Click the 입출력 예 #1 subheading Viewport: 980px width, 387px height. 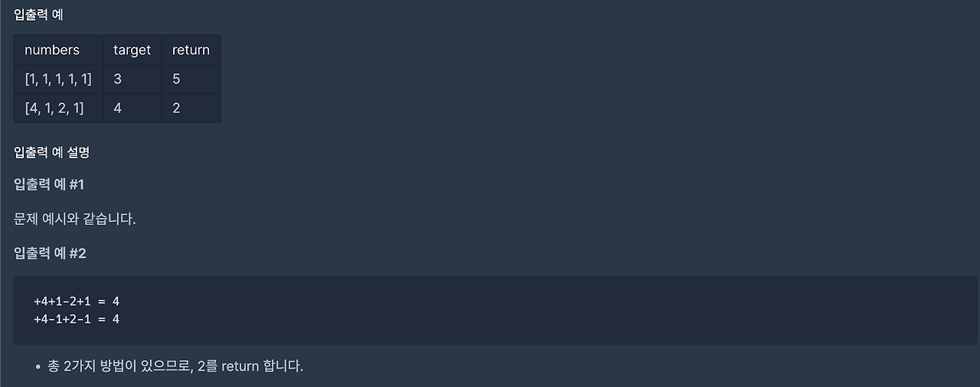pyautogui.click(x=49, y=185)
